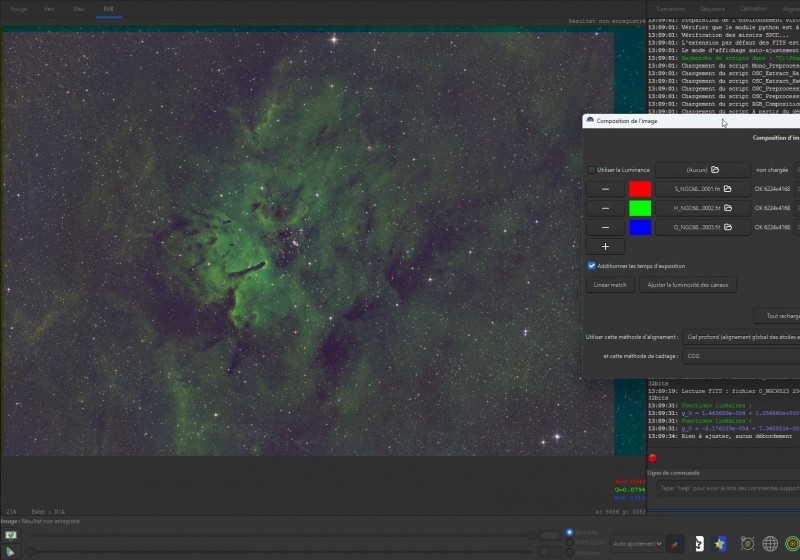Click the astrometry globe icon
800x560 pixels.
(770, 544)
